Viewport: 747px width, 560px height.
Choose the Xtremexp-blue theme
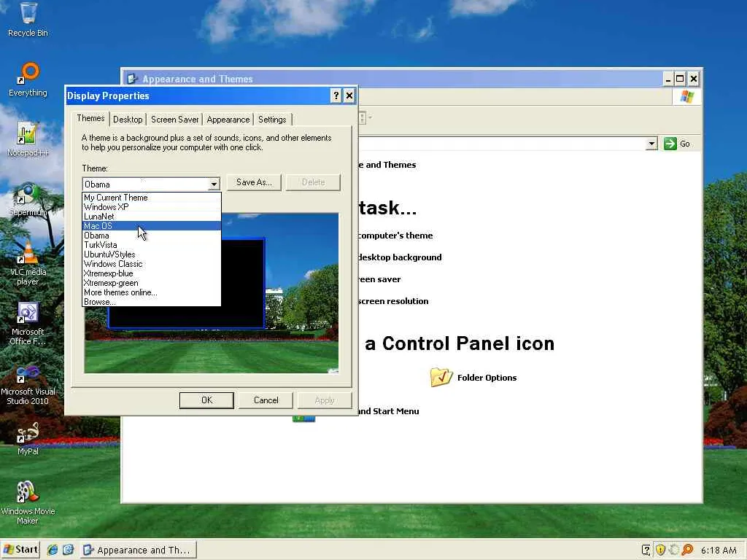tap(152, 273)
